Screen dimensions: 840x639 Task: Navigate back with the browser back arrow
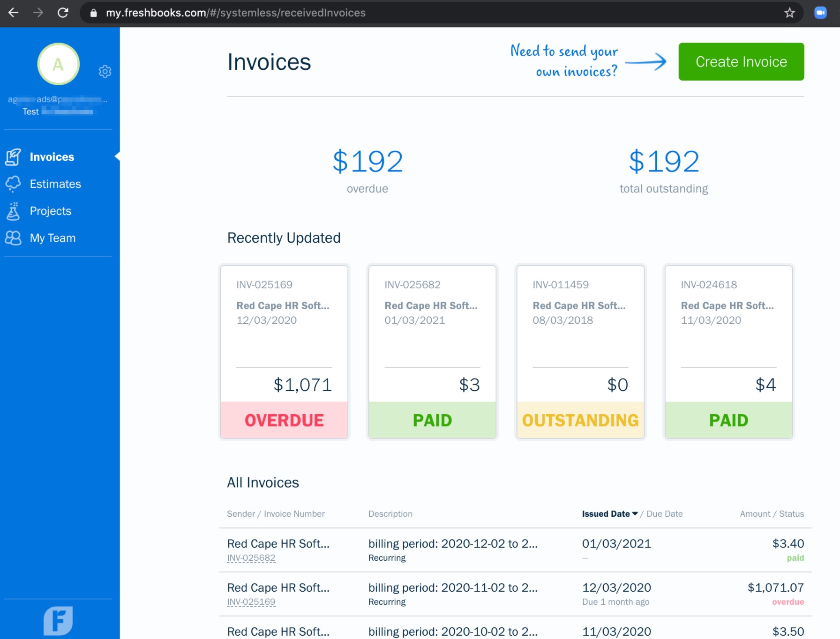point(14,13)
